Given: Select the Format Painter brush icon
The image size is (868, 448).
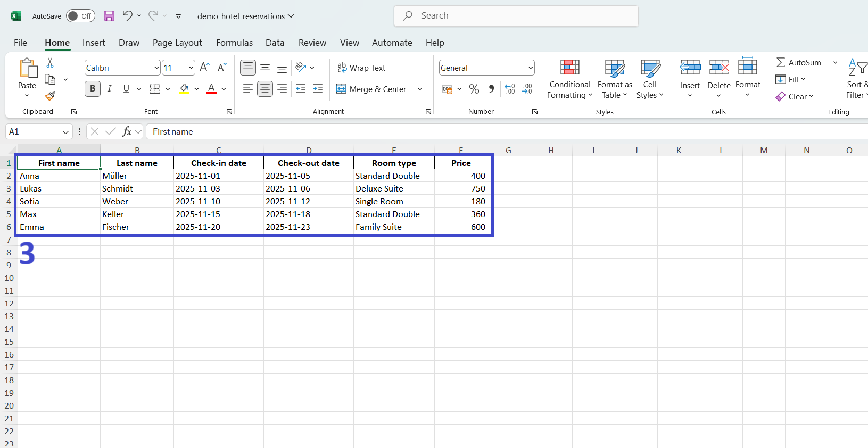Looking at the screenshot, I should click(x=50, y=96).
